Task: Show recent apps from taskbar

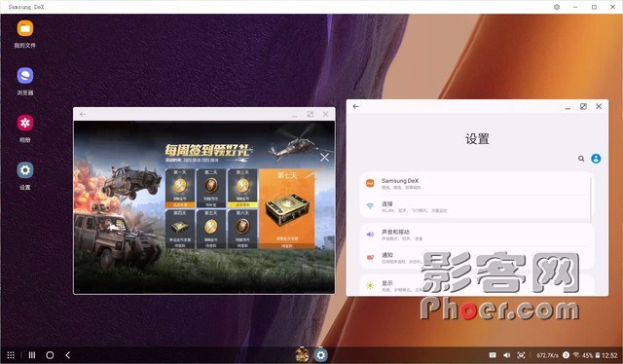Action: [x=32, y=355]
